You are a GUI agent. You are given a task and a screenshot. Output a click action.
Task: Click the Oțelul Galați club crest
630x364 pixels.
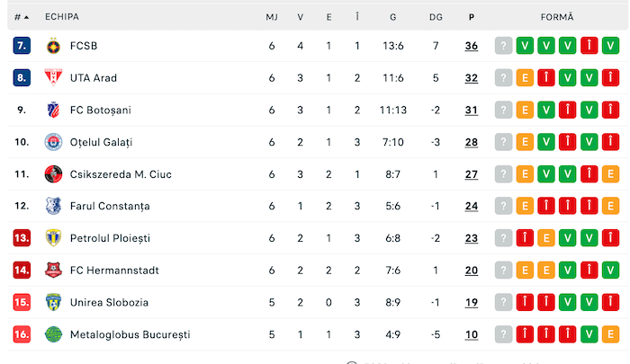[x=52, y=142]
